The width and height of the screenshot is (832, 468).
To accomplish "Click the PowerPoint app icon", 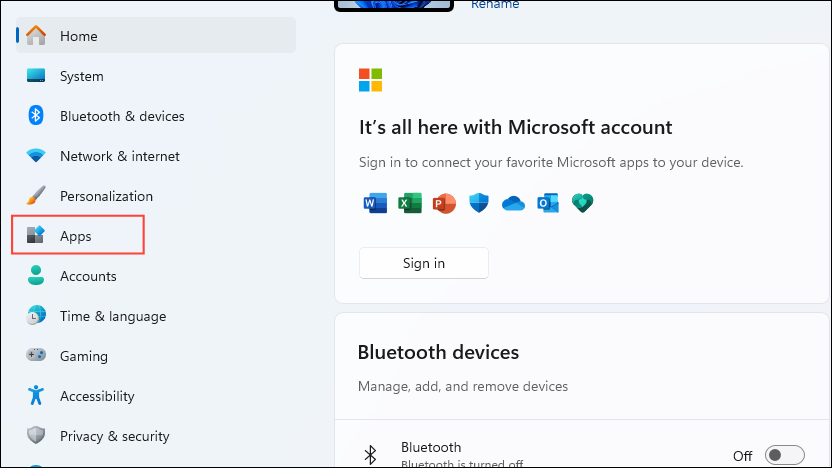I will 444,203.
